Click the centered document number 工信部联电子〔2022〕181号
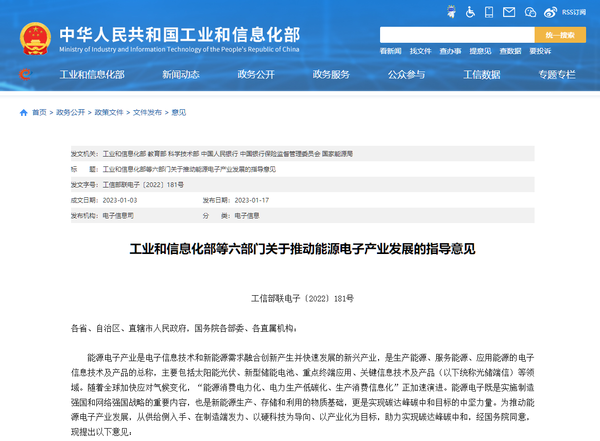The image size is (600, 441). (x=302, y=299)
